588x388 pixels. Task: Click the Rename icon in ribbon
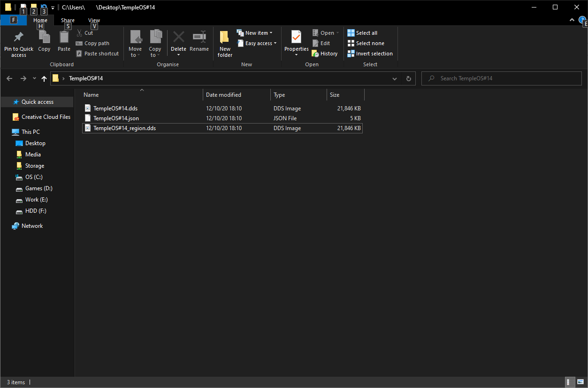pyautogui.click(x=199, y=37)
